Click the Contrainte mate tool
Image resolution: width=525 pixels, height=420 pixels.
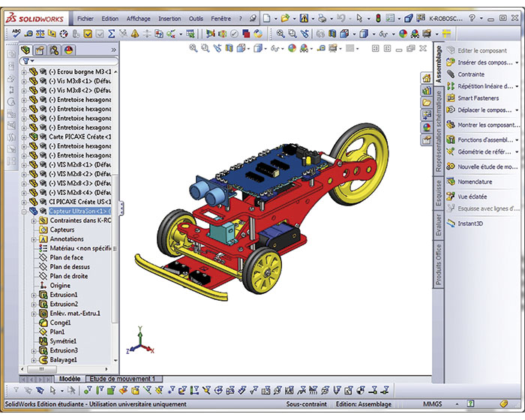(x=471, y=74)
